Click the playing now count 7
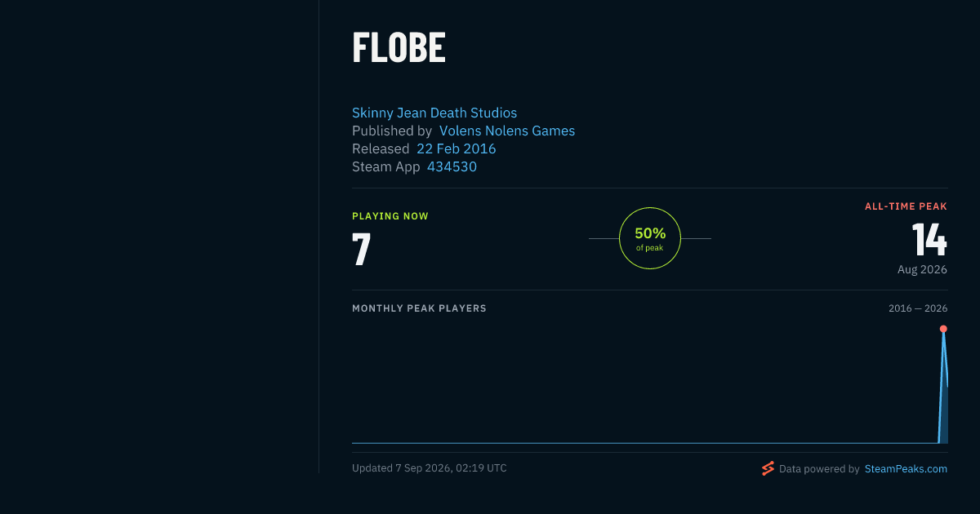The width and height of the screenshot is (980, 514). click(x=362, y=250)
